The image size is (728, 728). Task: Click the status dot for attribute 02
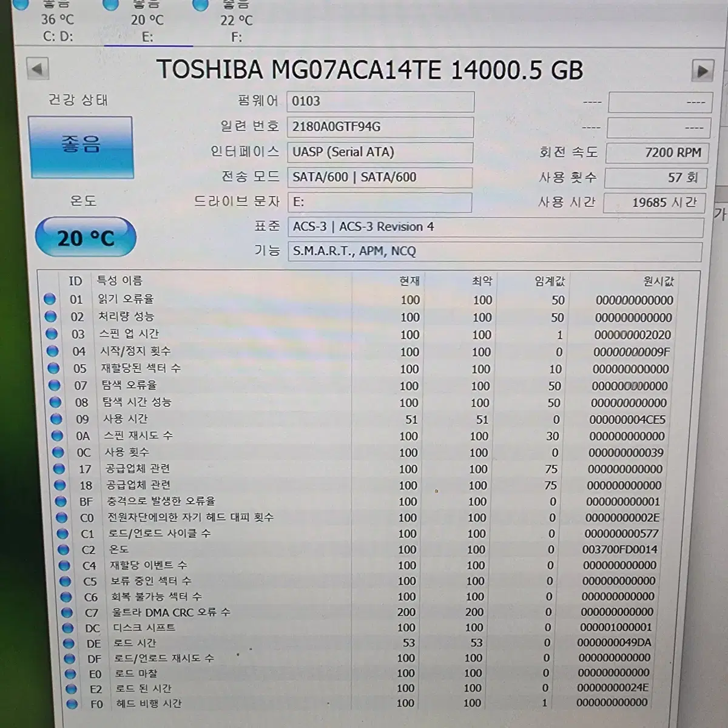tap(50, 317)
